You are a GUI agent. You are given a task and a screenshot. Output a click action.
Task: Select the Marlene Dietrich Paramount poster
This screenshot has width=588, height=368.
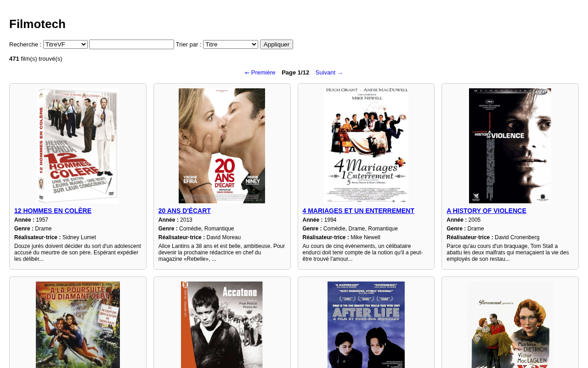coord(510,325)
